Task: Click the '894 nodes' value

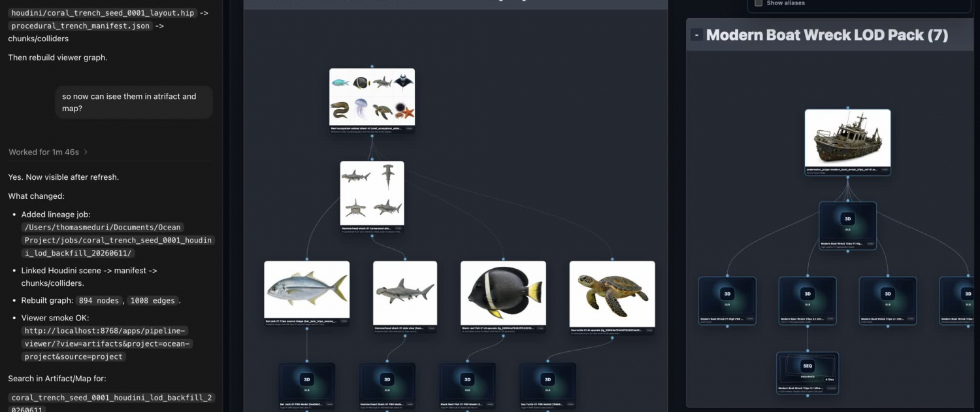Action: pos(99,300)
